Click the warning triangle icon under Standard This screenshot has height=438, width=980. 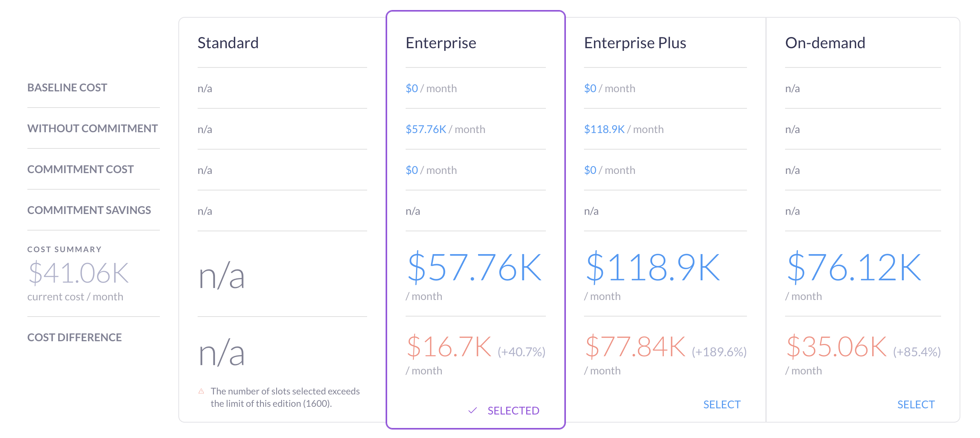pos(201,391)
